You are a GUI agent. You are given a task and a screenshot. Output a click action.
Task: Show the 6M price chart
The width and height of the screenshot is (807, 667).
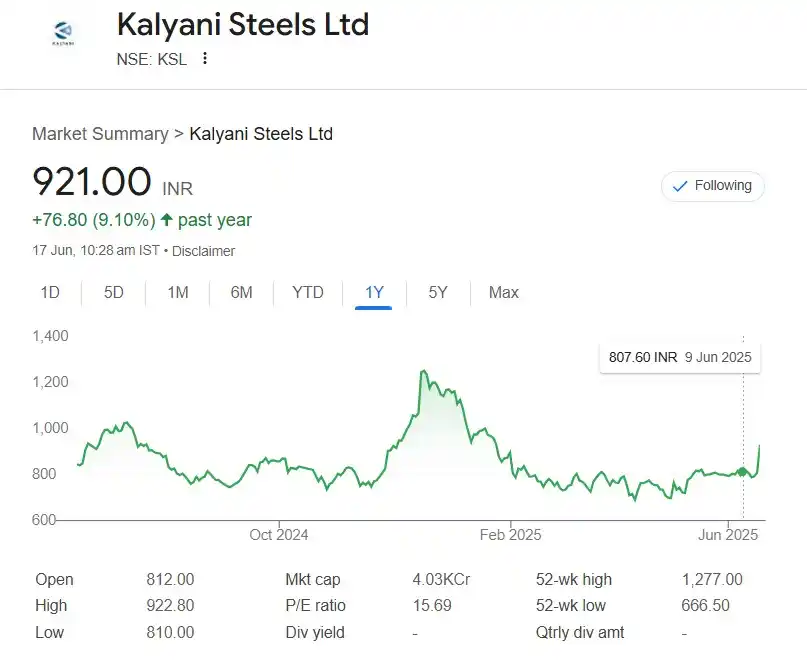[241, 292]
